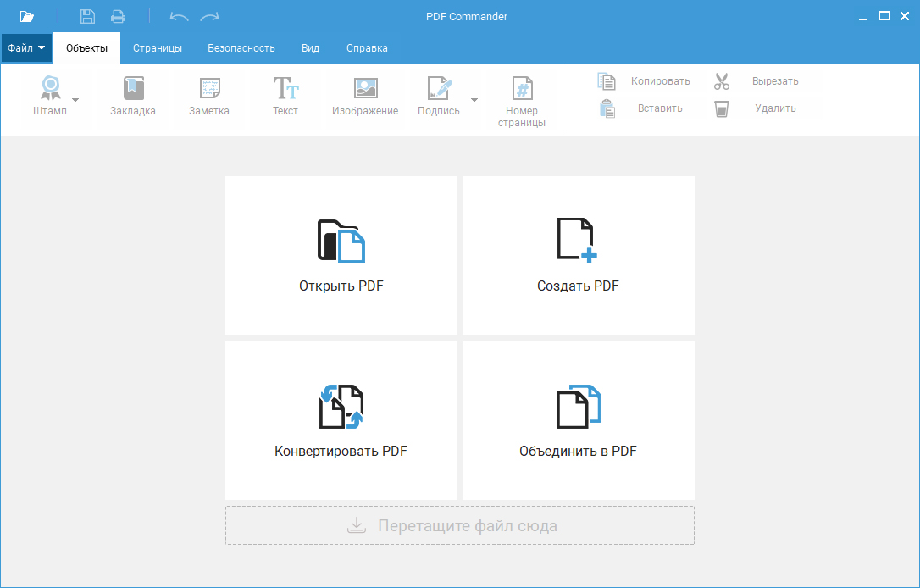This screenshot has width=920, height=588.
Task: Click the Конвертировать PDF tile
Action: pyautogui.click(x=341, y=420)
